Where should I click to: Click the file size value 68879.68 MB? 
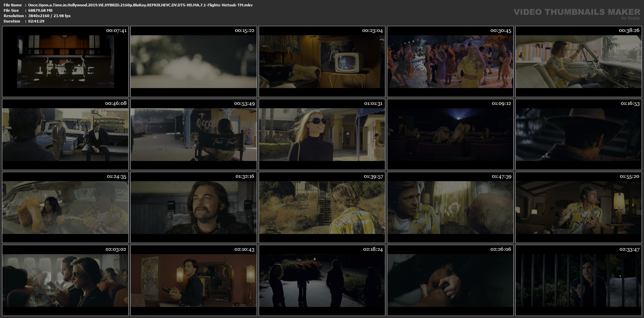40,10
